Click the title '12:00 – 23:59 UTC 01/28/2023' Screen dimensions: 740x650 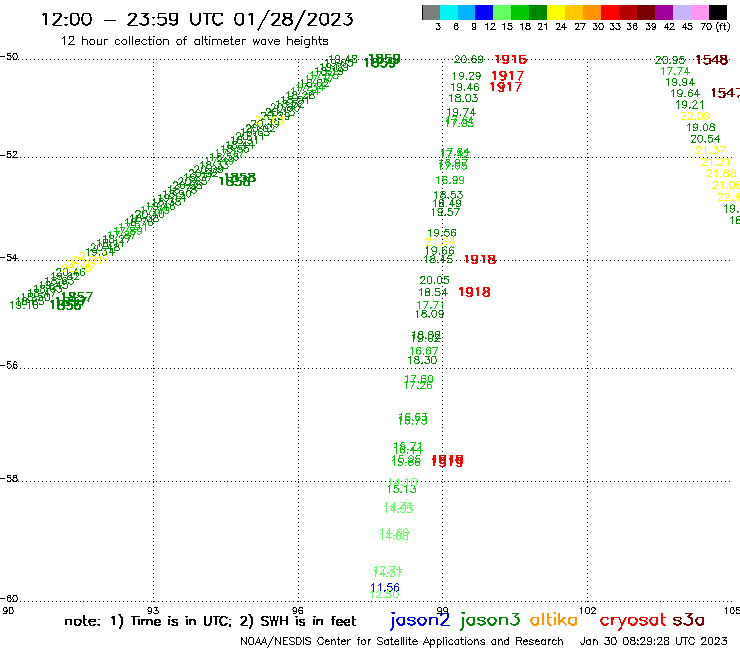pos(197,19)
